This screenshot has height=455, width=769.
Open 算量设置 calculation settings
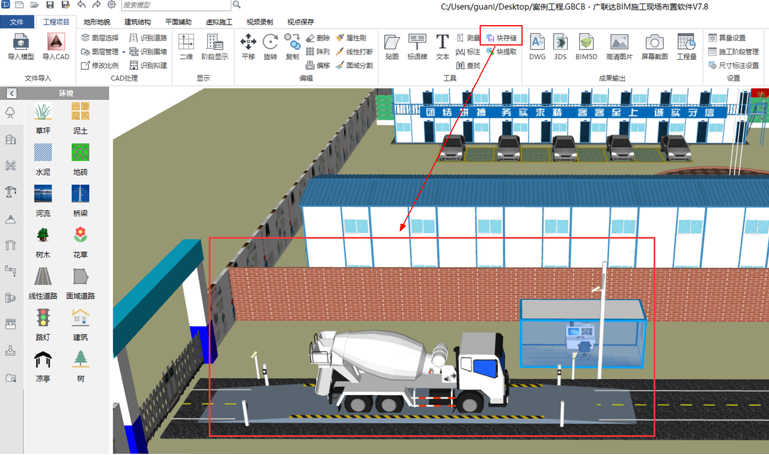[727, 38]
